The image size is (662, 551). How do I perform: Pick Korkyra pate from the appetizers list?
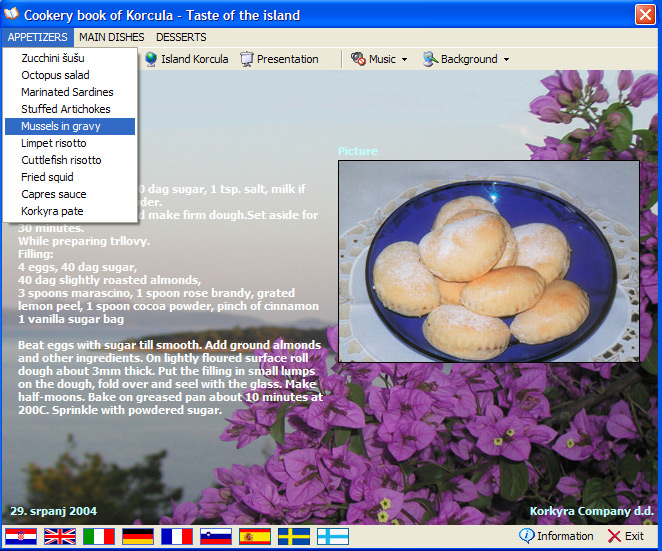(x=52, y=211)
